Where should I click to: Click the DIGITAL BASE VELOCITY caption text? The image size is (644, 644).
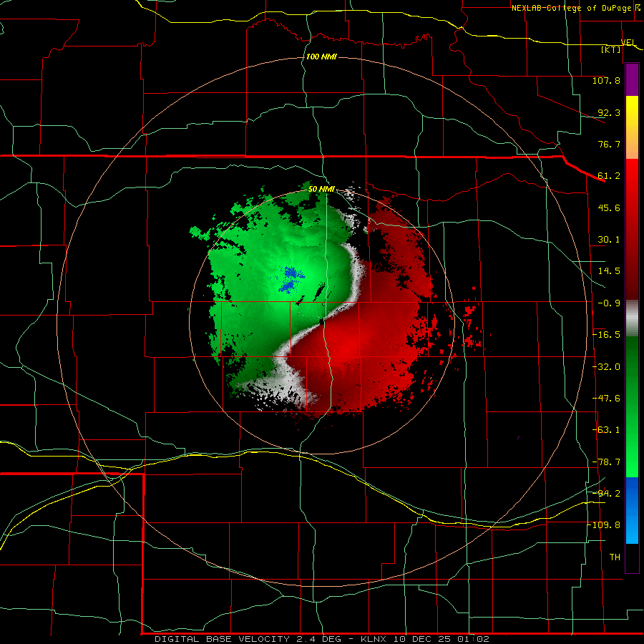223,639
